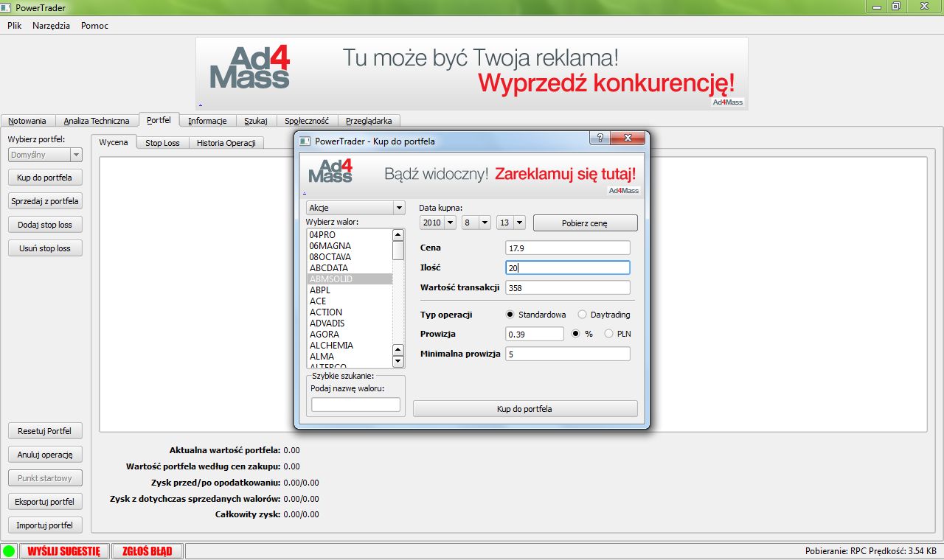Select 04PRO in the securities list

click(x=350, y=235)
